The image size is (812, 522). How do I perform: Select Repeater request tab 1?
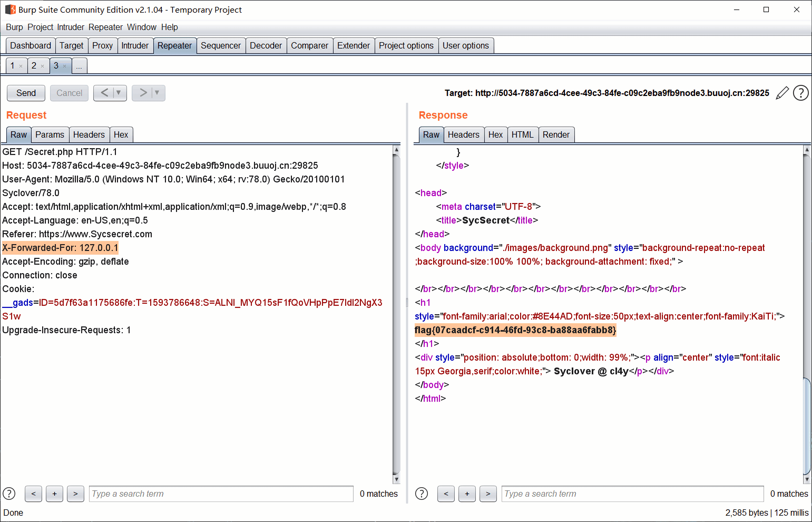click(13, 66)
